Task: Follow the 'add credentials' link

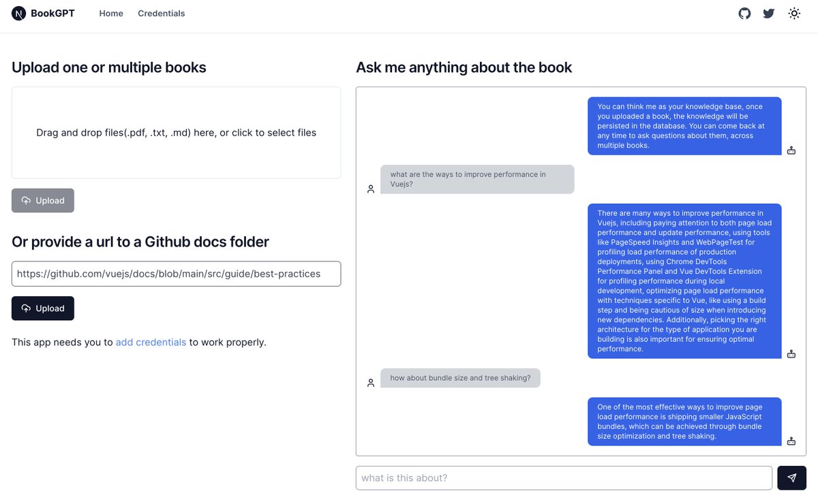Action: (151, 342)
